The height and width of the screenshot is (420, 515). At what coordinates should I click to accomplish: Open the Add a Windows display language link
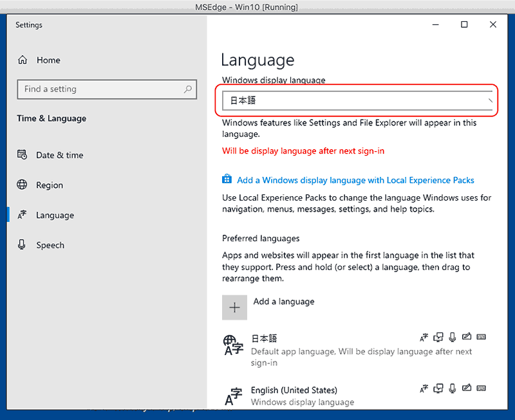pos(355,181)
